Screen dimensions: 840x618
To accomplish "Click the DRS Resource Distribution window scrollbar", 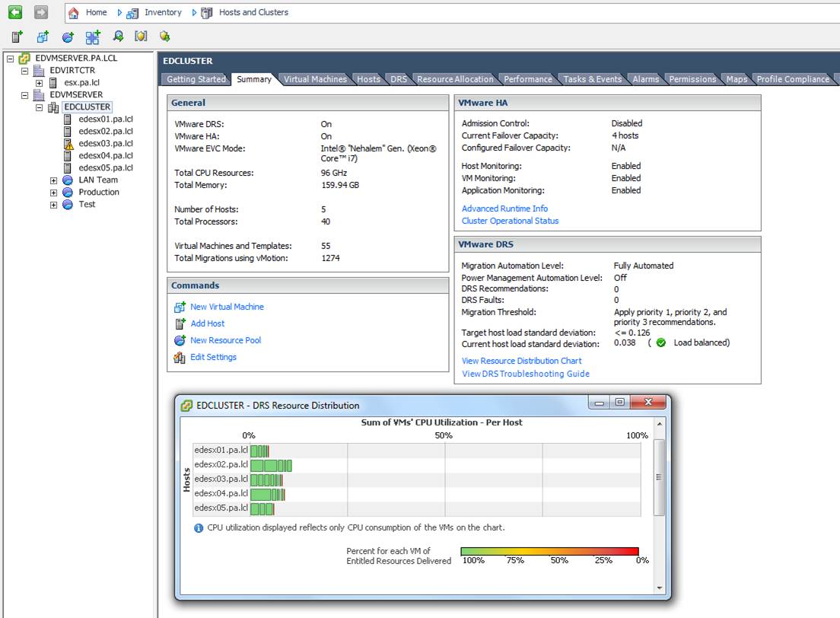I will 659,476.
